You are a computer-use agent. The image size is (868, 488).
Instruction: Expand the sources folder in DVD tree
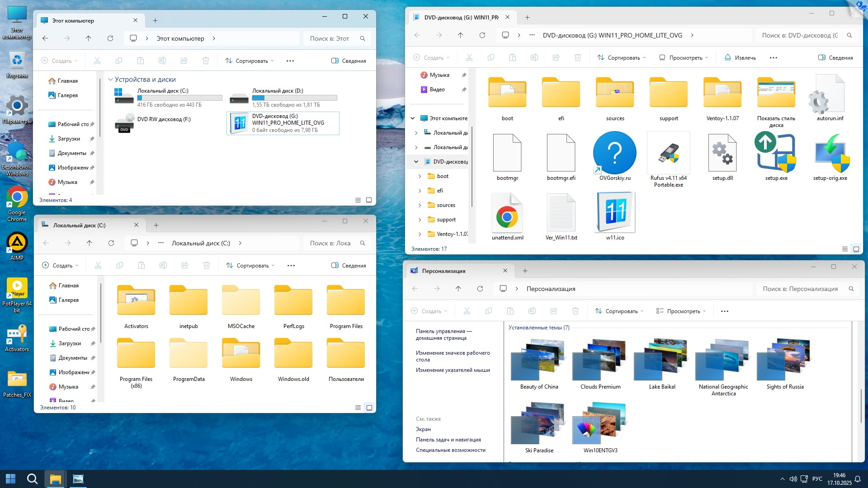point(420,205)
